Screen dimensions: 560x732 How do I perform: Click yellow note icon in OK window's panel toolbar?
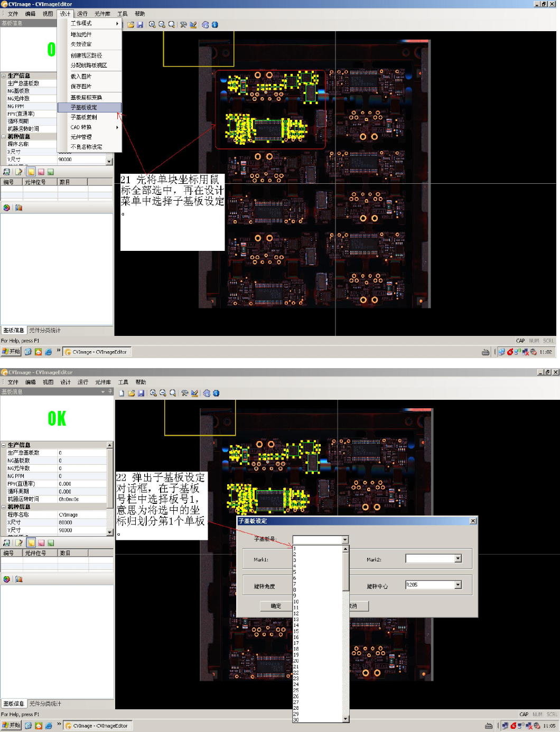pos(31,542)
